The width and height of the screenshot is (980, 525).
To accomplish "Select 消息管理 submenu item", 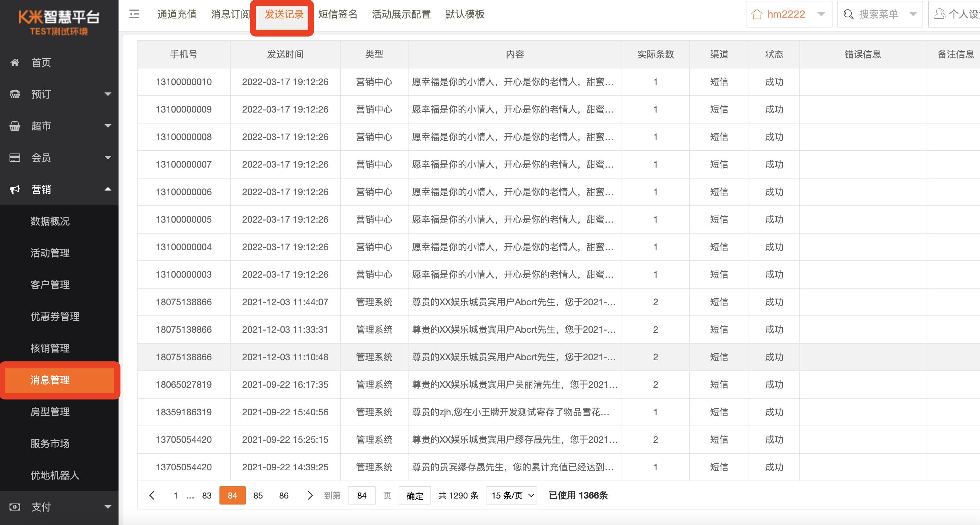I will tap(59, 380).
